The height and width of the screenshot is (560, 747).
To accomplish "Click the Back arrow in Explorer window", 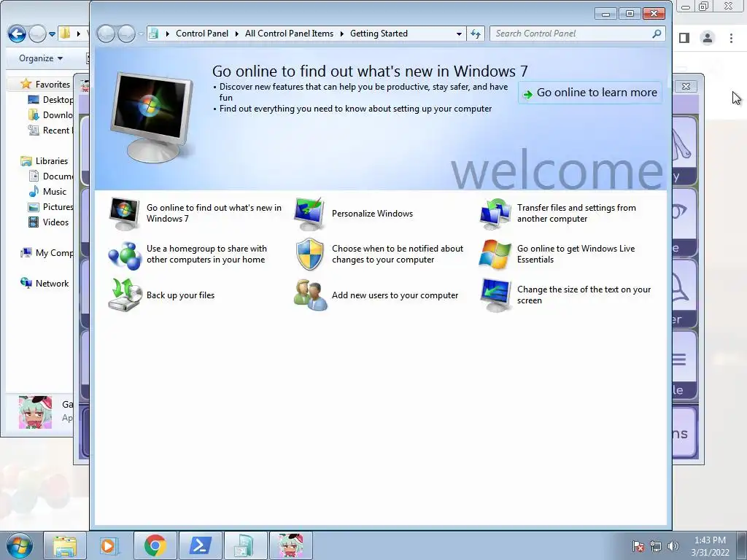I will (17, 34).
